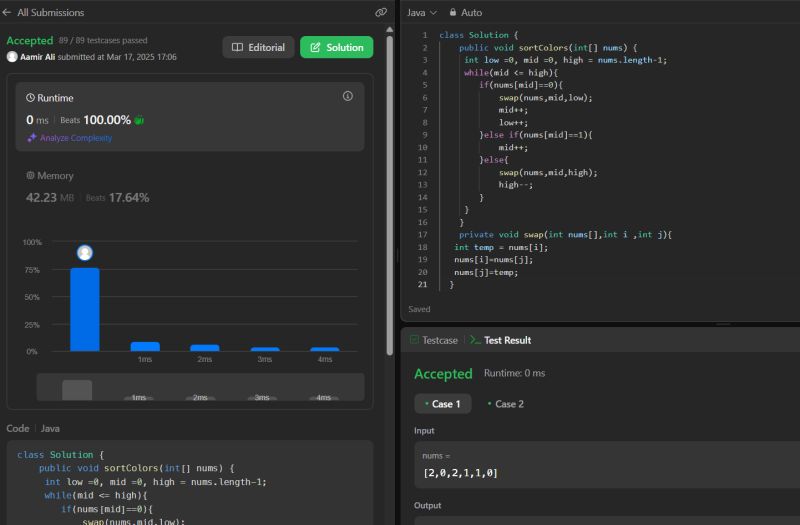800x525 pixels.
Task: Click the lock icon next to Auto
Action: [x=453, y=12]
